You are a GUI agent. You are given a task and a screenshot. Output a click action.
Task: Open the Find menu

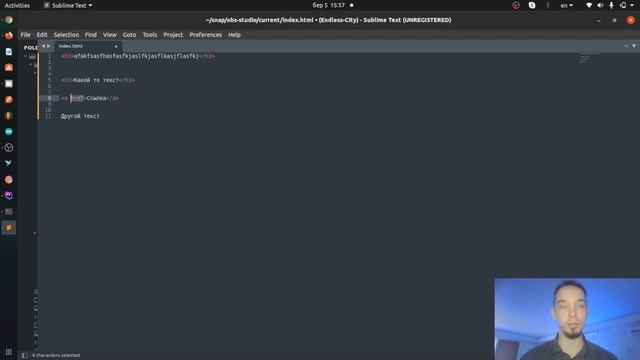91,35
